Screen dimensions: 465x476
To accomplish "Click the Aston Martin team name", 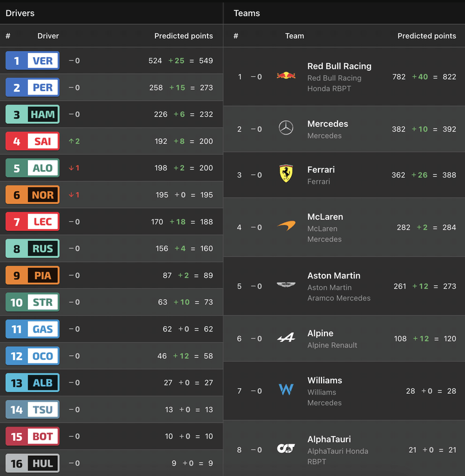I will click(333, 275).
